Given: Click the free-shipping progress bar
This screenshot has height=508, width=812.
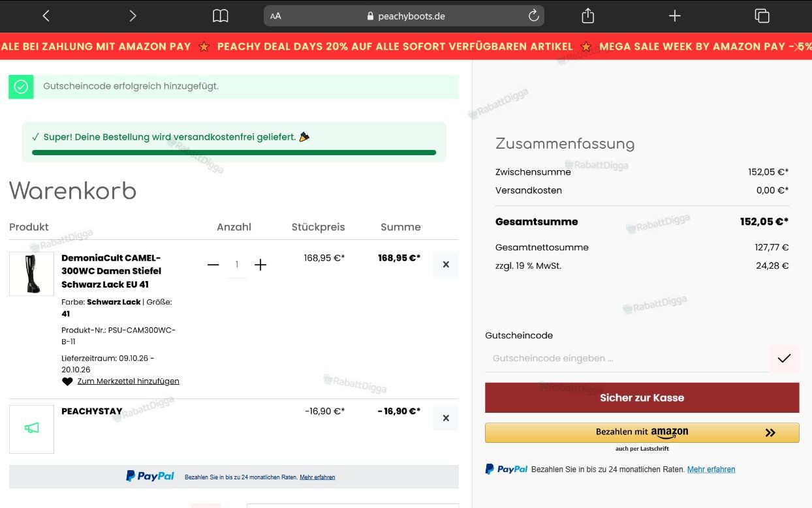Looking at the screenshot, I should (x=234, y=153).
